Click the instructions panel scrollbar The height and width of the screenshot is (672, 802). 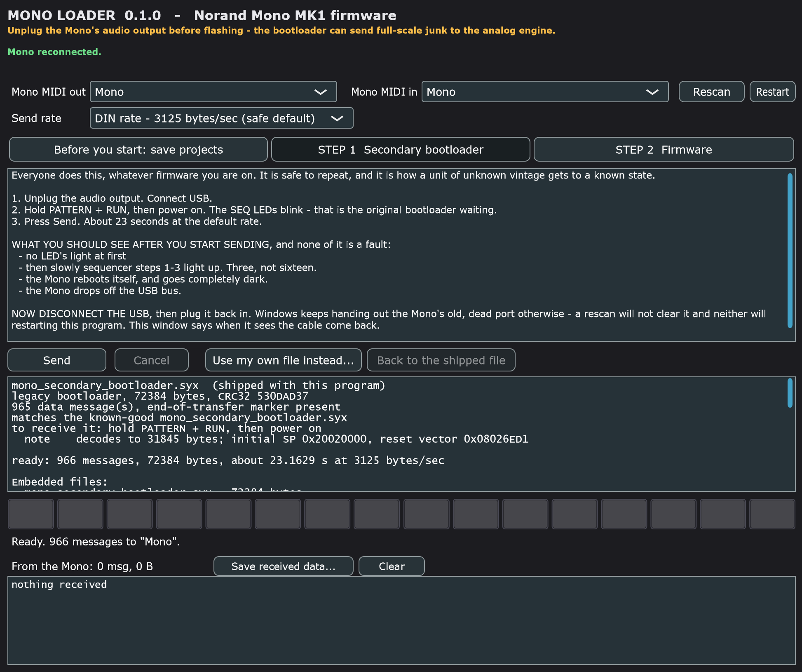tap(790, 251)
